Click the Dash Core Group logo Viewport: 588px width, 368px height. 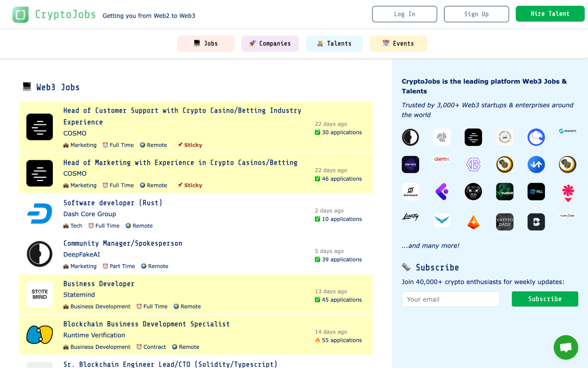click(40, 213)
